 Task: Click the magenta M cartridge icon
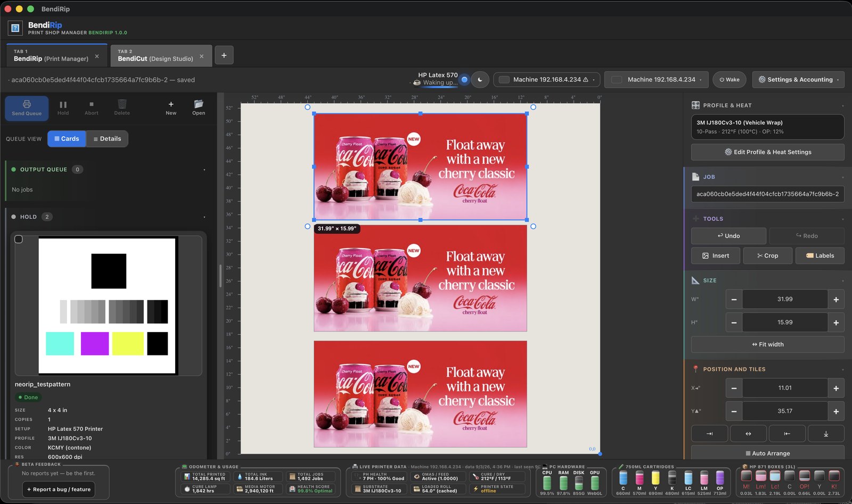(640, 478)
